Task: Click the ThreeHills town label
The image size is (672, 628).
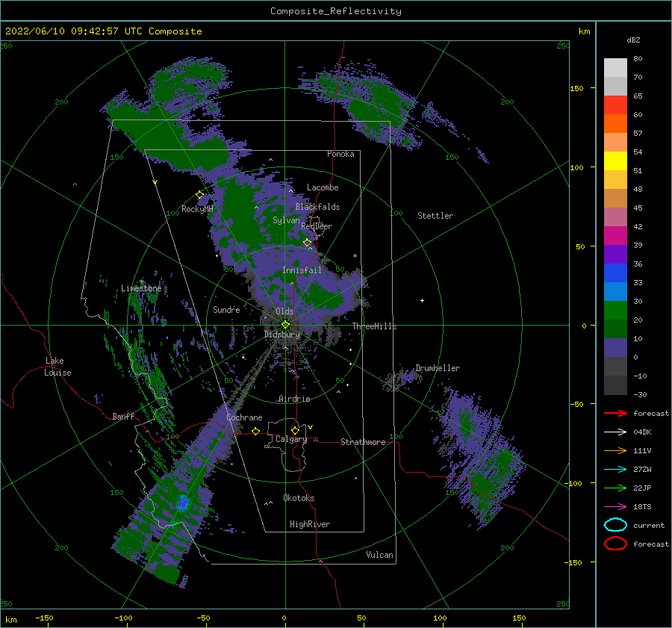Action: coord(375,326)
